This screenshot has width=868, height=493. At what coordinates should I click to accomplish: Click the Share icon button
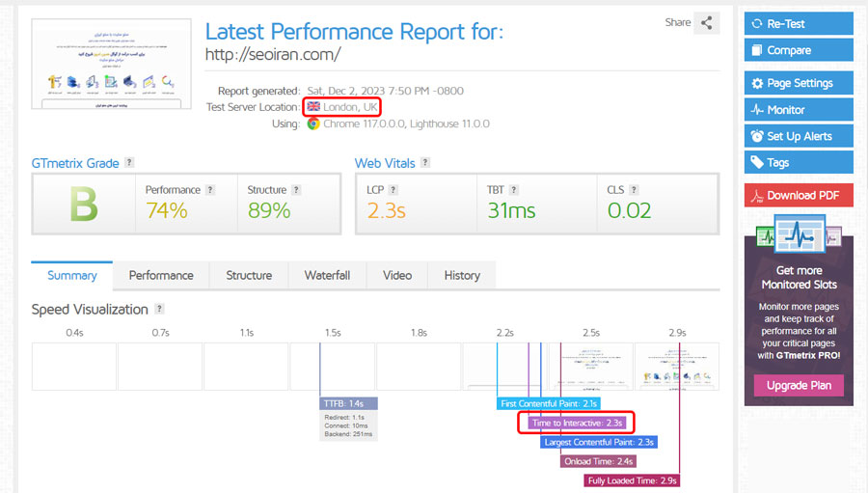(x=706, y=23)
